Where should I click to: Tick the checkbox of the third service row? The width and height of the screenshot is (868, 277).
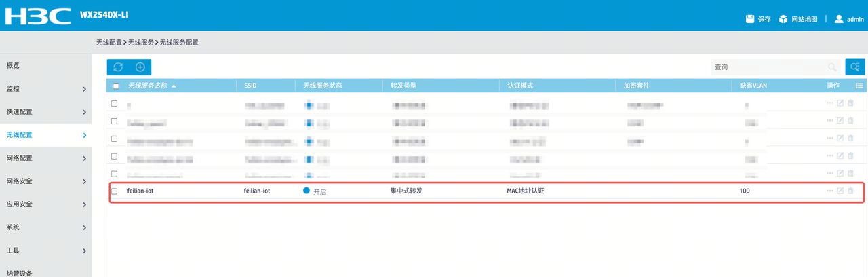click(x=115, y=138)
